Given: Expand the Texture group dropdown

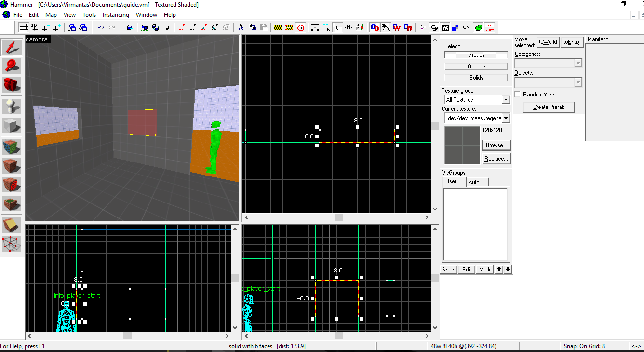Looking at the screenshot, I should pyautogui.click(x=505, y=100).
